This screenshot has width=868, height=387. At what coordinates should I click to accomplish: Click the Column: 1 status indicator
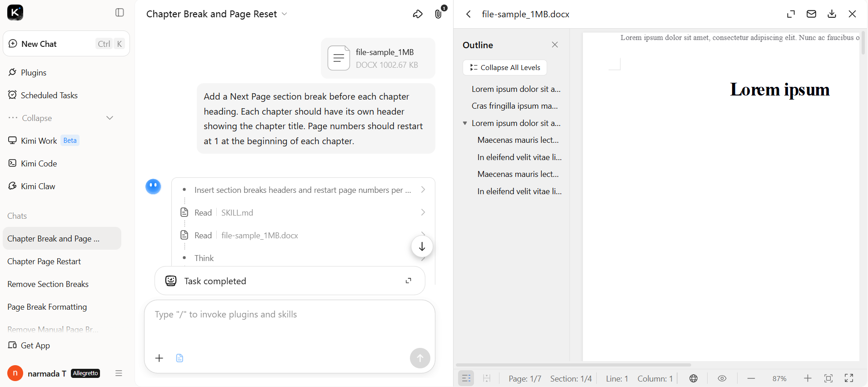pyautogui.click(x=655, y=379)
